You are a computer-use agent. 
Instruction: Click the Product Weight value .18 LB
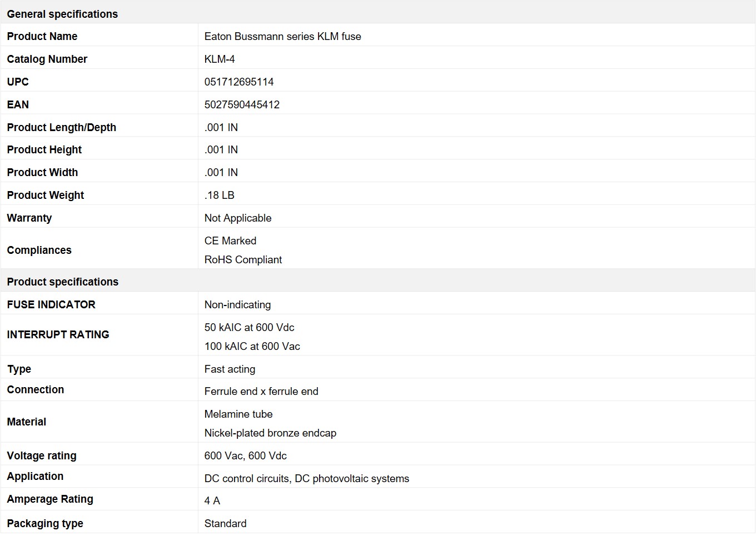point(219,195)
